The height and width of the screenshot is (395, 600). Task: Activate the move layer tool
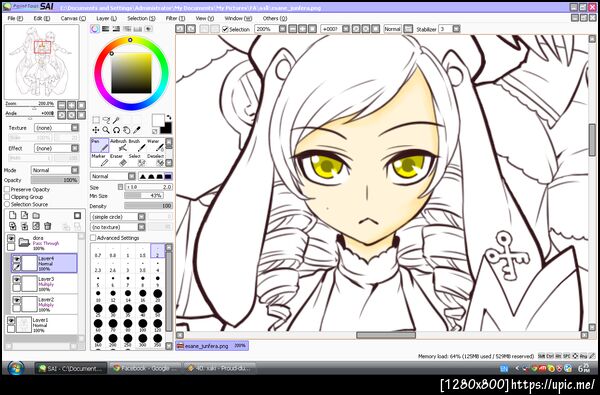[x=96, y=130]
